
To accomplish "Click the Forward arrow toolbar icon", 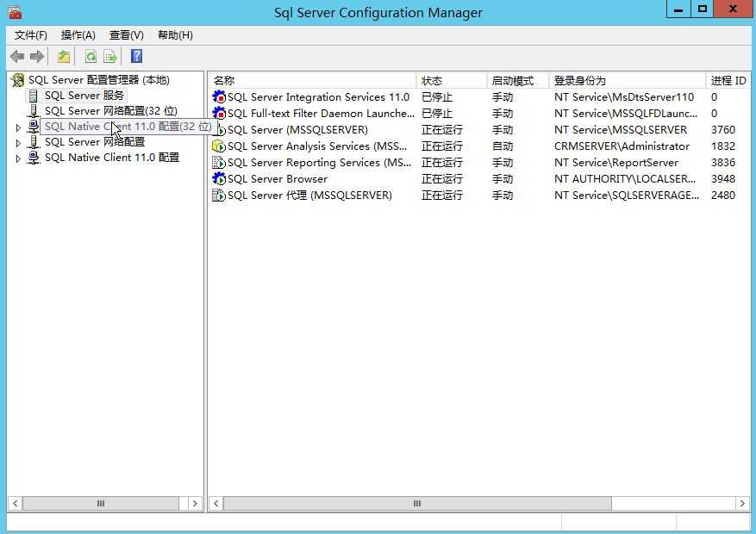I will (x=37, y=57).
